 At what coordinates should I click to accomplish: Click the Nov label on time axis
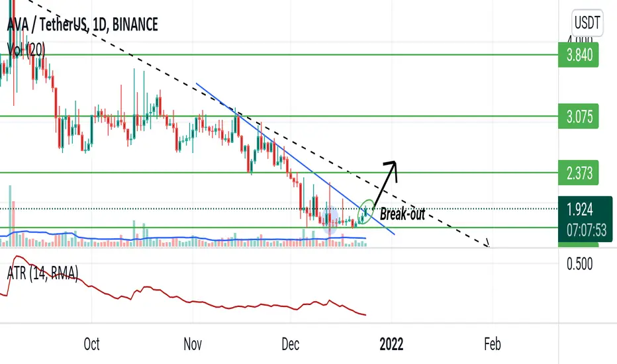(193, 344)
